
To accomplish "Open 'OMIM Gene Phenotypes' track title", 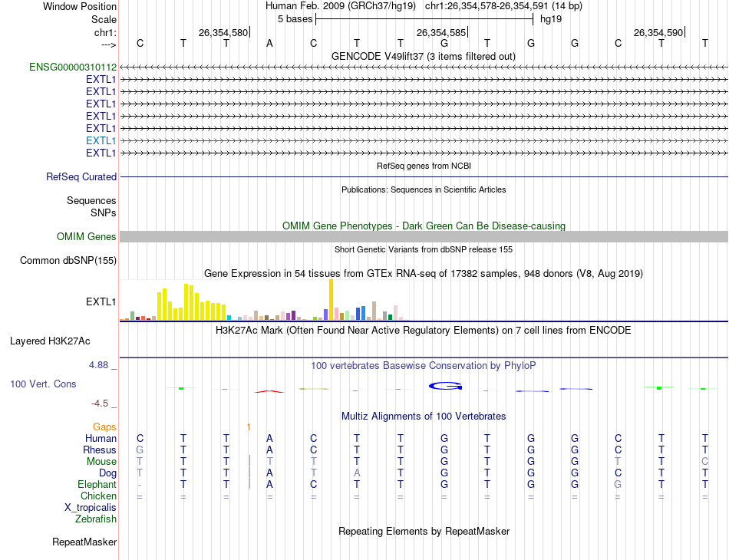I will click(424, 226).
